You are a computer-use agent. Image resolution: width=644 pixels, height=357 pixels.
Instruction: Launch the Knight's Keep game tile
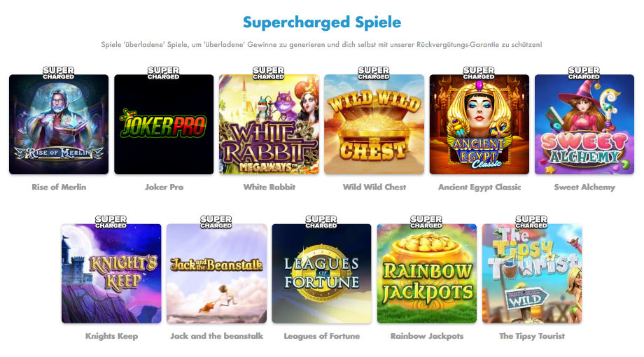(111, 274)
